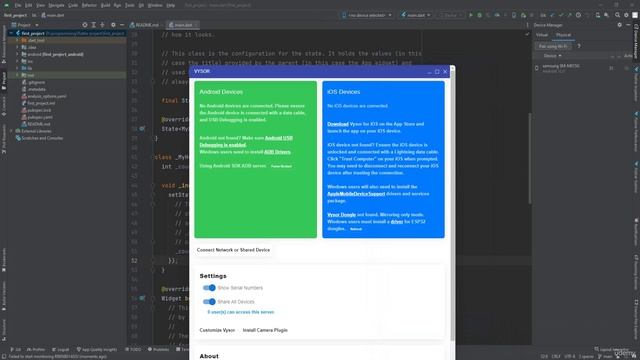Toggle the Share All Devices switch
The width and height of the screenshot is (640, 360).
tap(209, 302)
